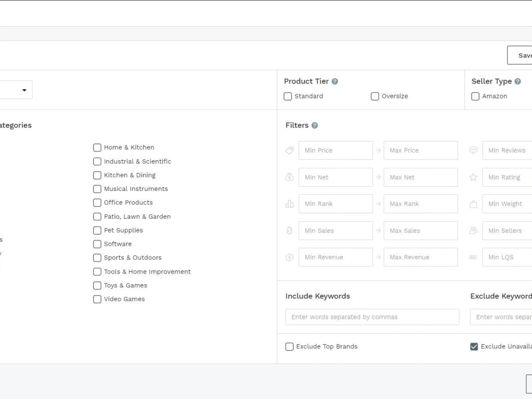Check the Standard product tier box
Viewport: 532px width, 399px height.
[288, 96]
